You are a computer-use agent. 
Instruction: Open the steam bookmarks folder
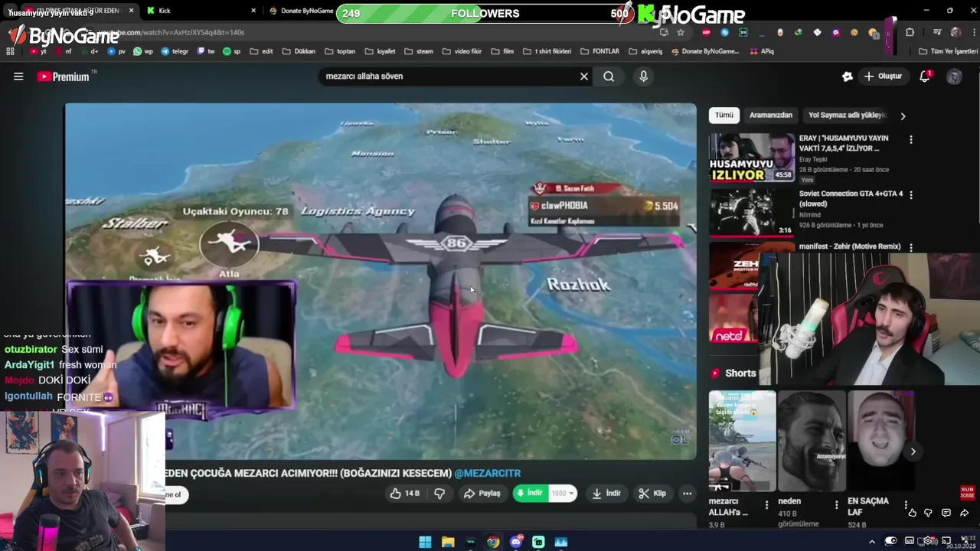tap(418, 51)
